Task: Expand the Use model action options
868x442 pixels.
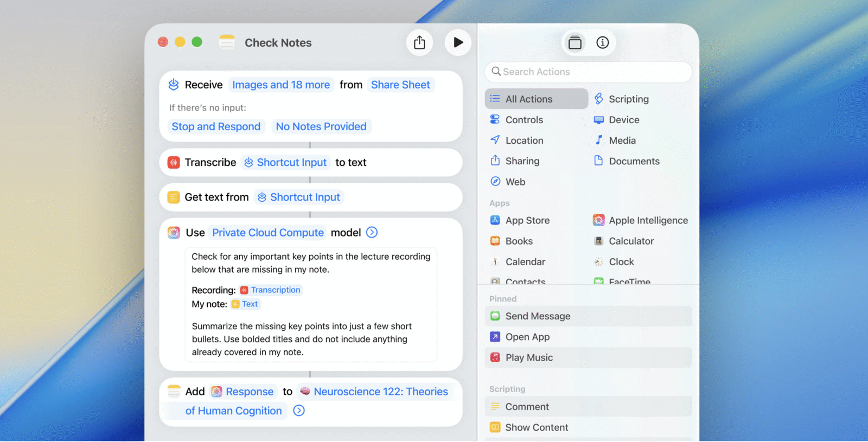Action: 372,233
